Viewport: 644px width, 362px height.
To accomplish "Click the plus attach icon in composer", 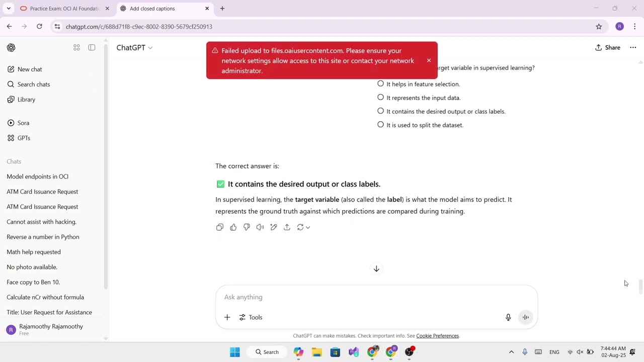I will (227, 317).
